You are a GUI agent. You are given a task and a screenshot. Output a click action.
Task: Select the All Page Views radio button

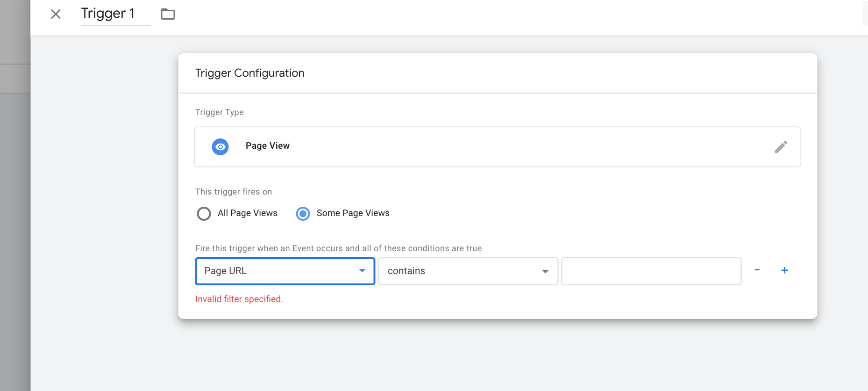(x=204, y=214)
